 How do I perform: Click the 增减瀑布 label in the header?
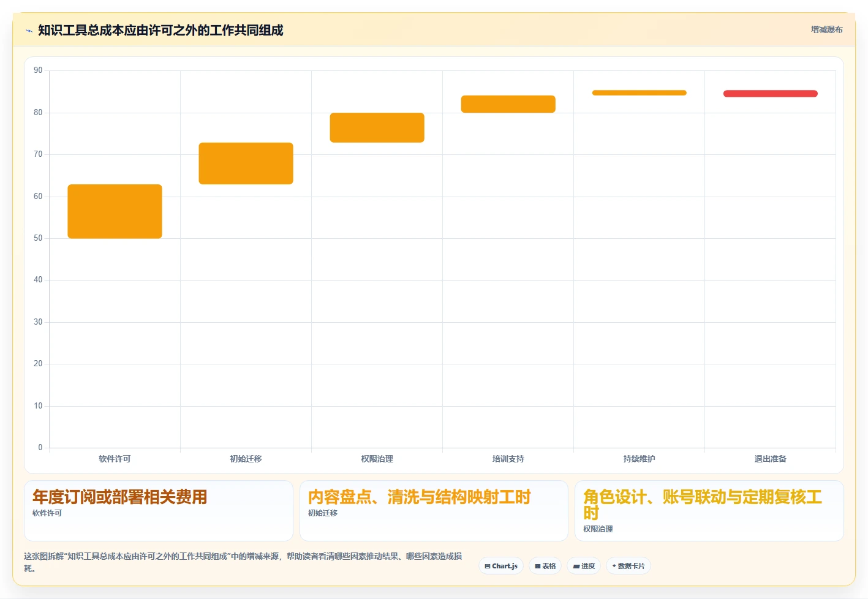(826, 29)
